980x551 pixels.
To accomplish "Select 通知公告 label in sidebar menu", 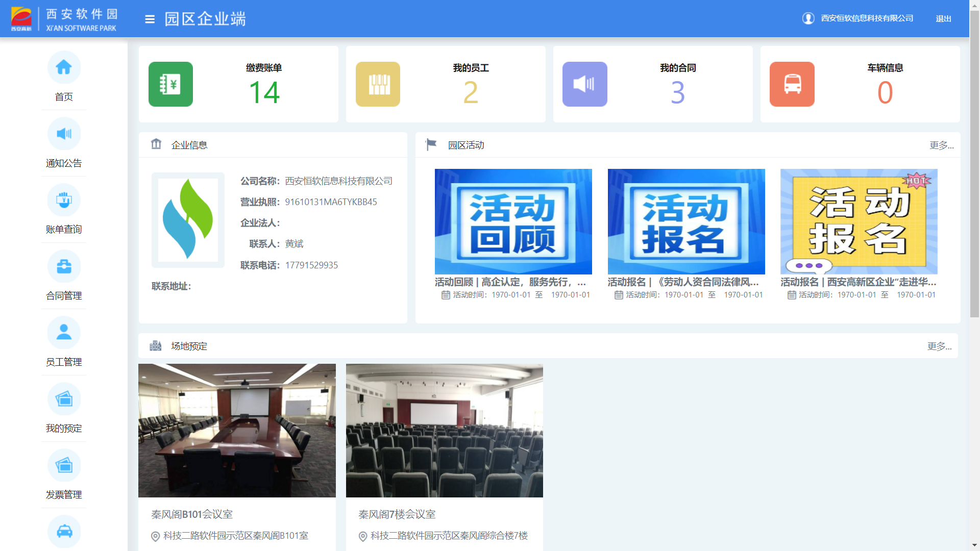I will point(64,163).
